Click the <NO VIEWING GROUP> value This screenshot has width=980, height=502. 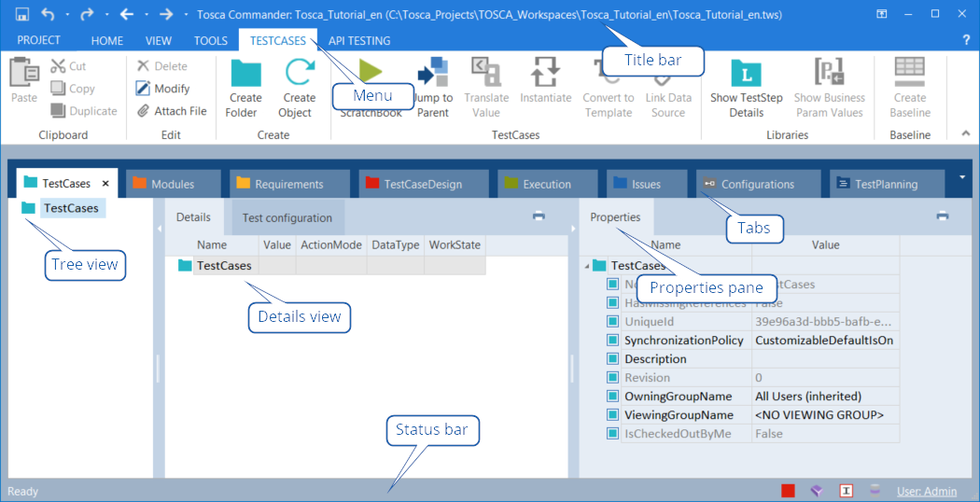pos(819,415)
